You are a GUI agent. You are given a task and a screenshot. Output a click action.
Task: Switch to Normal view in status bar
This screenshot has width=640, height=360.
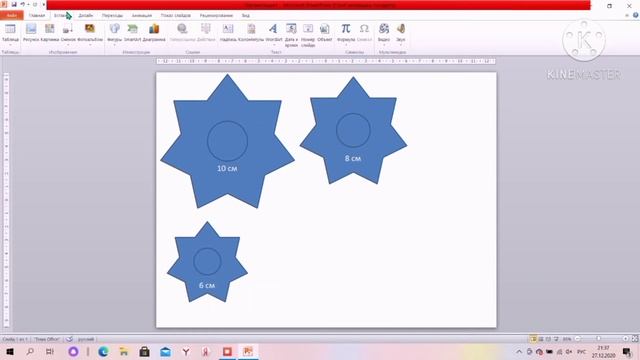(x=533, y=339)
